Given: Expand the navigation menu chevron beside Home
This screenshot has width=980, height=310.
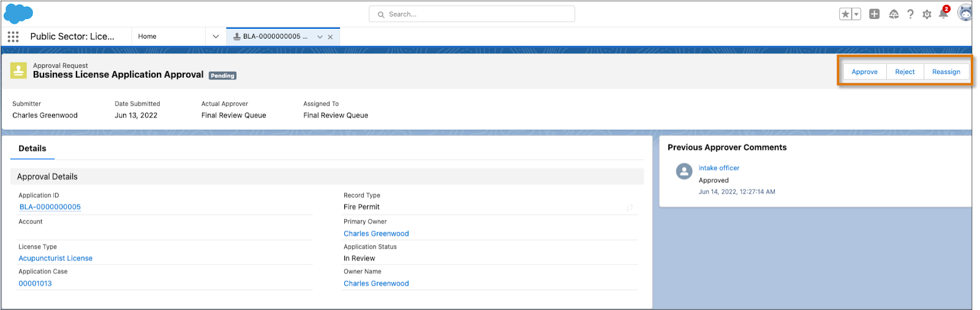Looking at the screenshot, I should click(x=216, y=37).
